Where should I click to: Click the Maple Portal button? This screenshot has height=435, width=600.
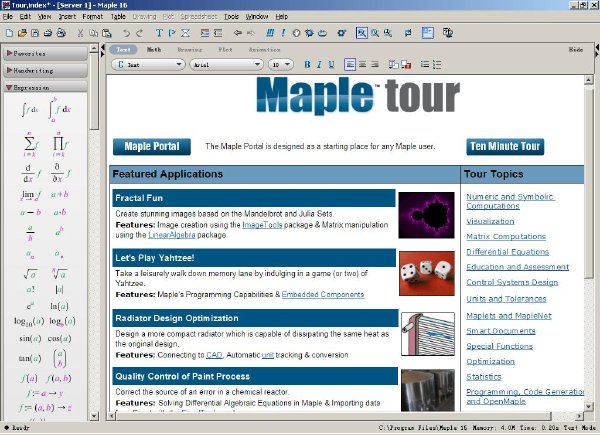point(152,147)
